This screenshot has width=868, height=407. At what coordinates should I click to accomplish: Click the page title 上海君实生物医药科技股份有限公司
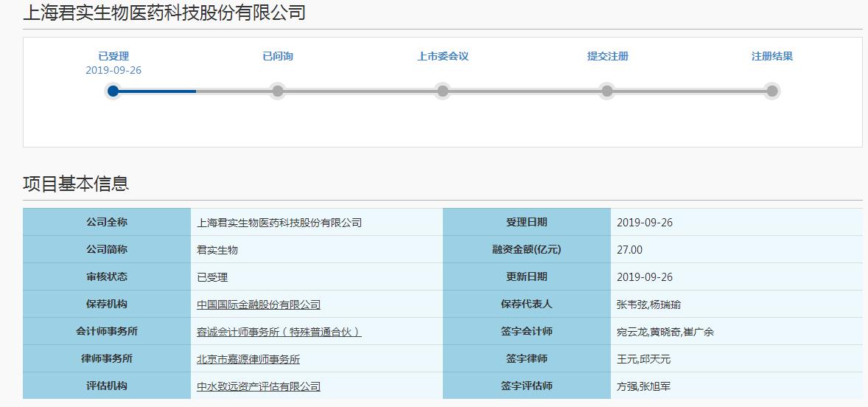(x=164, y=12)
